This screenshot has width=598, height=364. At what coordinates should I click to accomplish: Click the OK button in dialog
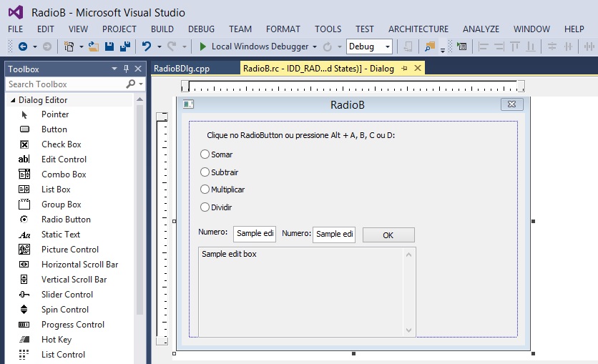[388, 235]
